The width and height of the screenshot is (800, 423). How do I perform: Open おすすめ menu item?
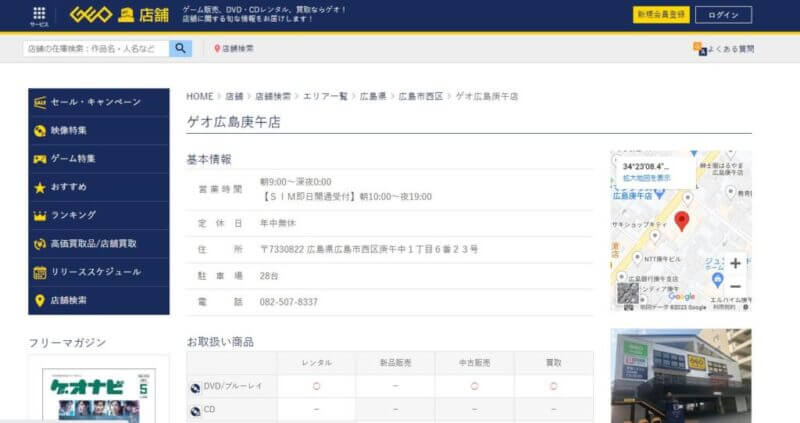[99, 187]
